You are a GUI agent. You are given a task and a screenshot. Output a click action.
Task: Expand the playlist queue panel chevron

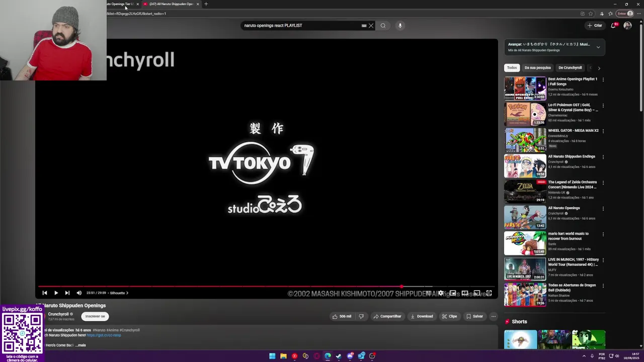click(x=598, y=47)
